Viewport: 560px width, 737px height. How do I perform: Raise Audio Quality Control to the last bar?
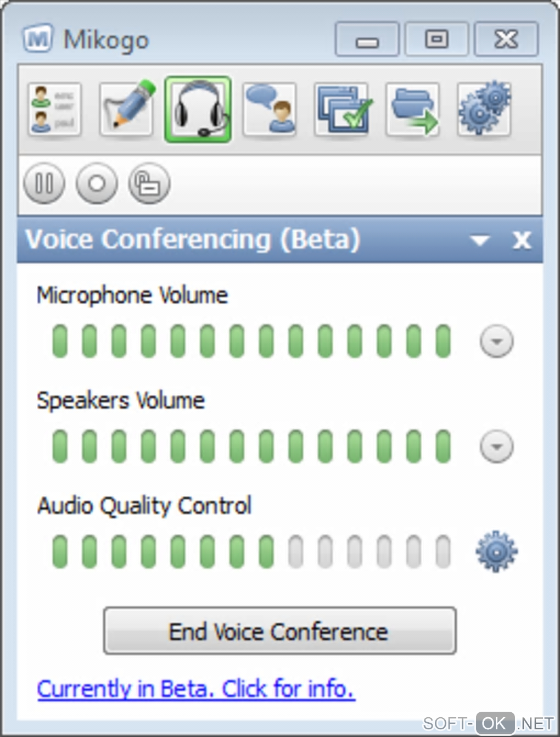[x=443, y=551]
